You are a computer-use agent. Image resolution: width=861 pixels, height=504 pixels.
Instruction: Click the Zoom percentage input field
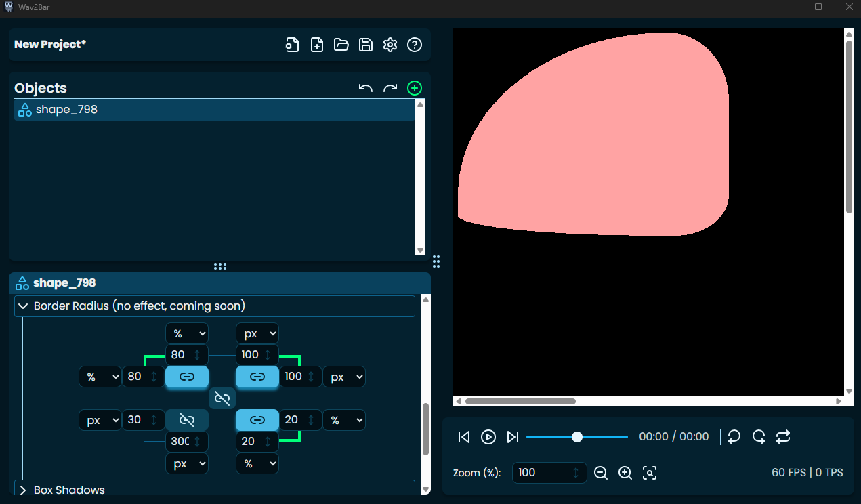(542, 473)
